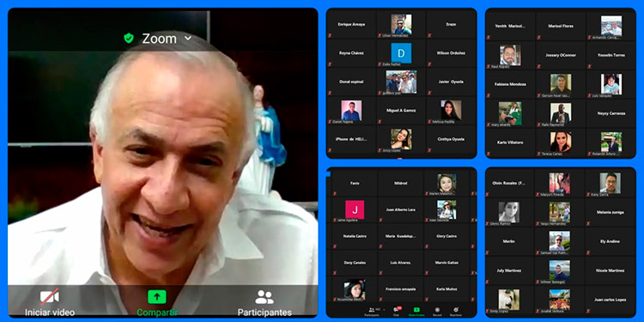Select the Daniel Najera profile photo
This screenshot has width=644, height=322.
pos(351,110)
